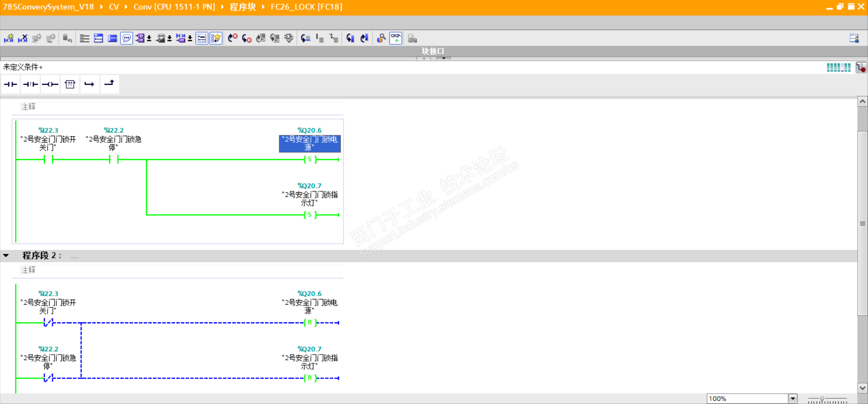Open the network comments dropdown arrow

pyautogui.click(x=190, y=38)
